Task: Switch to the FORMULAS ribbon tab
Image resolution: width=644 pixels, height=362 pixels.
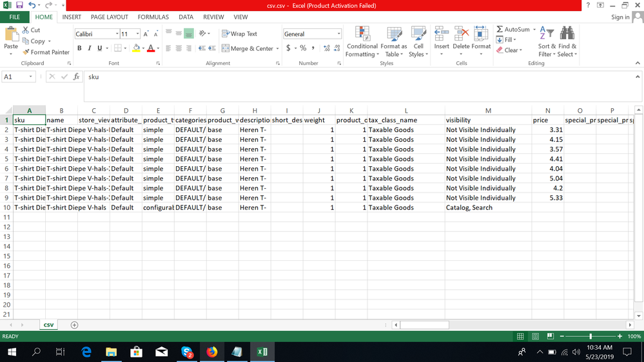Action: point(153,17)
